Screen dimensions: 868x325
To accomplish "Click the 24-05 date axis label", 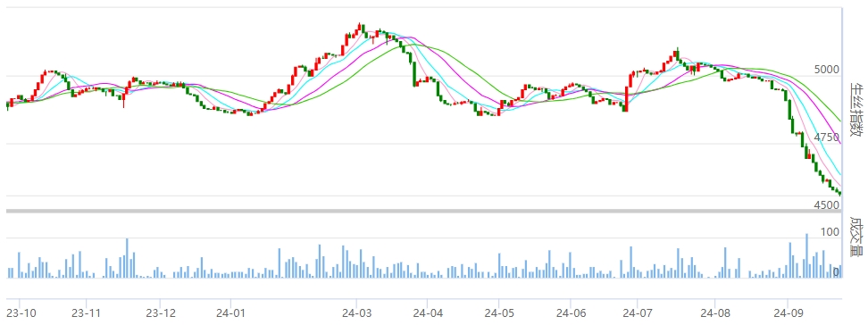I will [x=498, y=313].
